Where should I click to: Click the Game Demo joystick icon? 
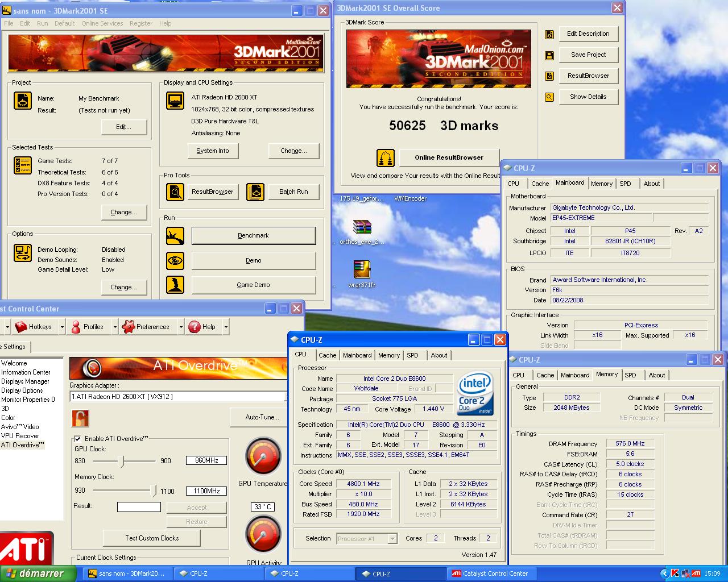(175, 285)
